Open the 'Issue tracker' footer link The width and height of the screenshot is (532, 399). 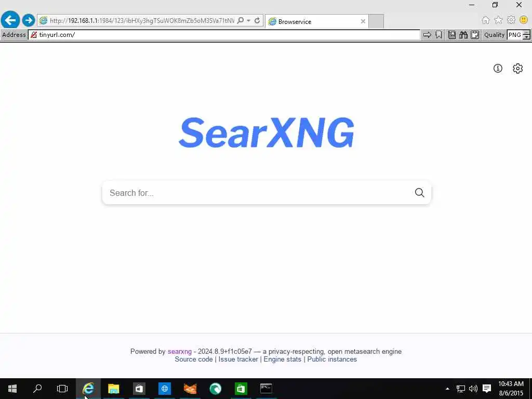coord(238,360)
